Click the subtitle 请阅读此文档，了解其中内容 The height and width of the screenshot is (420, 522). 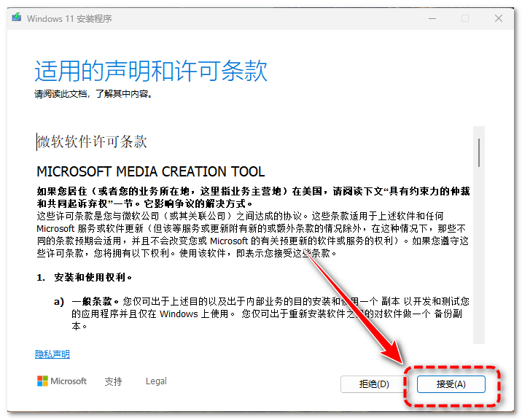click(x=93, y=94)
